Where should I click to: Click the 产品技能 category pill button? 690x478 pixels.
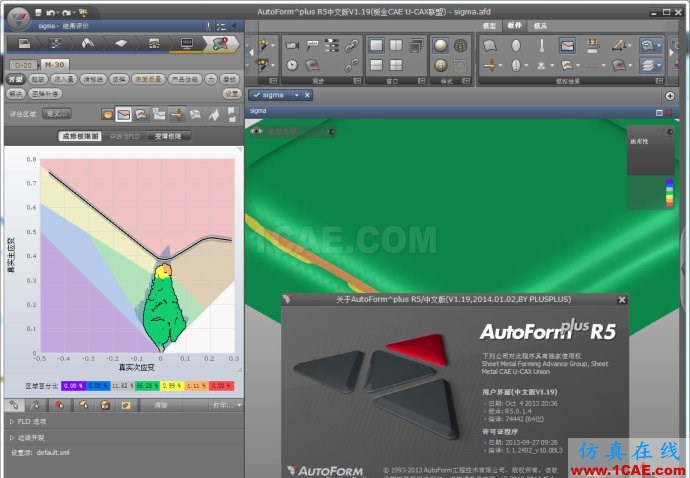click(x=185, y=79)
